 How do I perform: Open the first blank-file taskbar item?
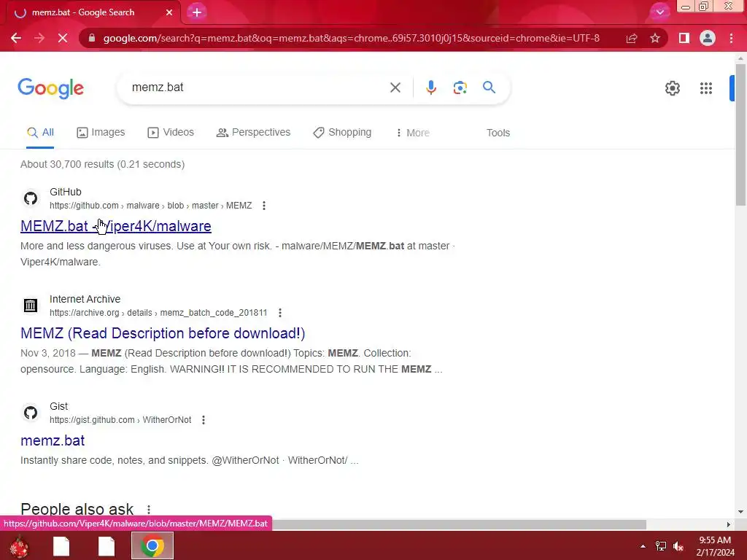coord(61,546)
